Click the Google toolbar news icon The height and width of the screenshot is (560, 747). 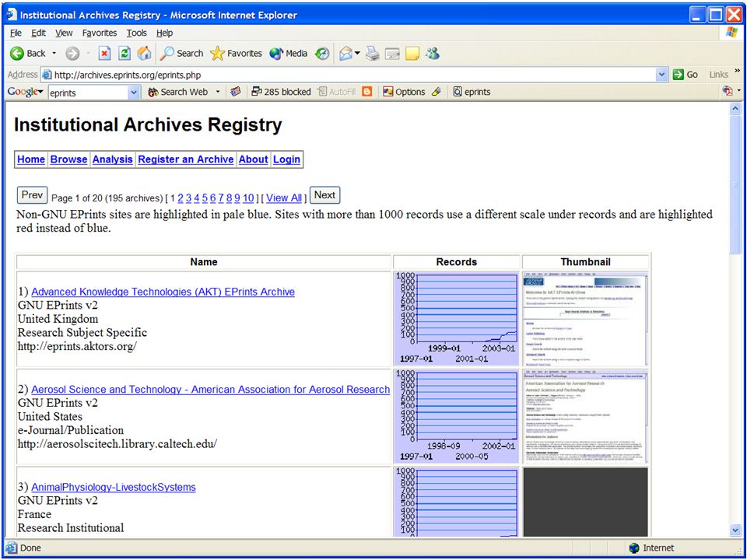(236, 92)
